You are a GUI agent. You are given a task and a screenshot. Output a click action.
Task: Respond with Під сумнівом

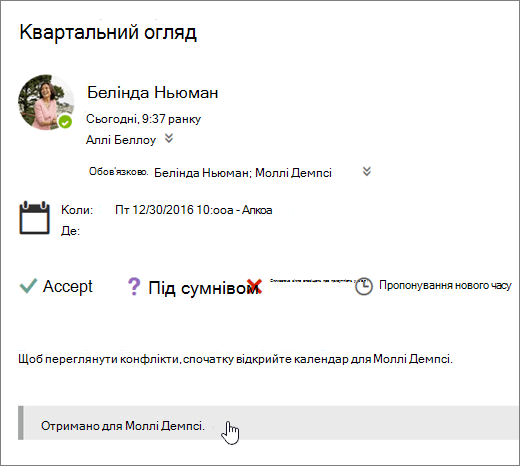pyautogui.click(x=203, y=288)
